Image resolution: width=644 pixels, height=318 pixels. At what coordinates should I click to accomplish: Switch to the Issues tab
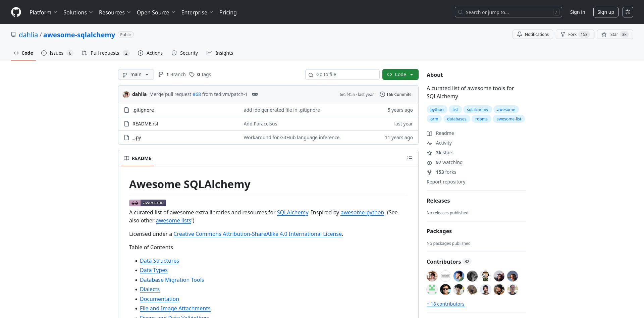coord(57,53)
